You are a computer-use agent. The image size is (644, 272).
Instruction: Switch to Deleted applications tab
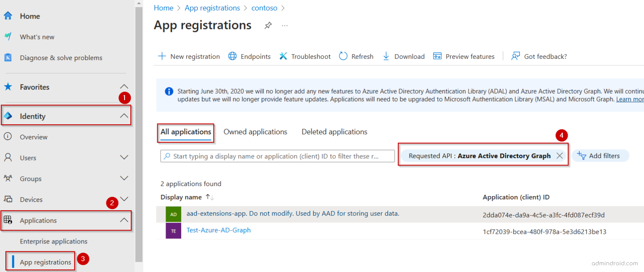point(335,132)
